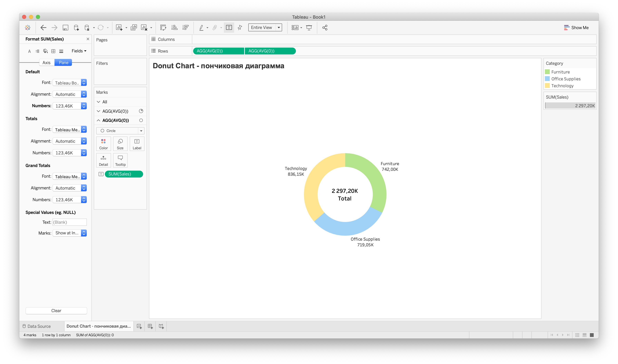Click the SUM(Sales) size legend bar

pos(570,106)
